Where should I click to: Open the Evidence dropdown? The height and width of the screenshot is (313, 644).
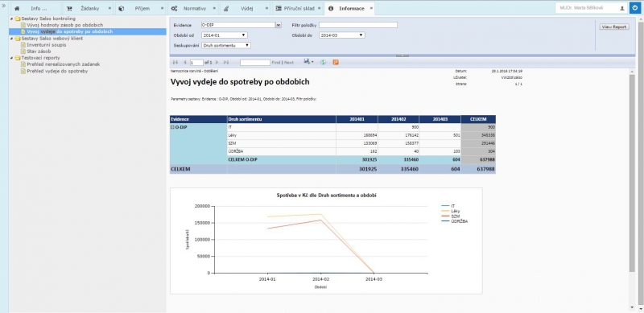(x=279, y=25)
